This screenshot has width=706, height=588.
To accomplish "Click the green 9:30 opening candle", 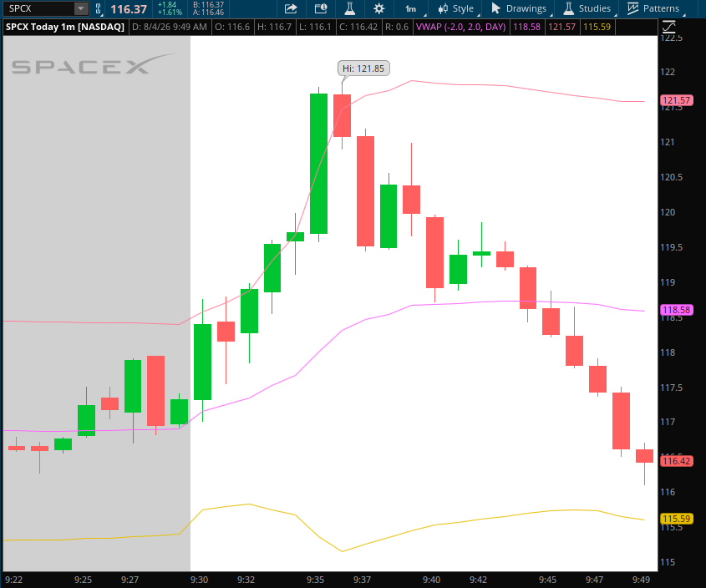I will [x=203, y=362].
